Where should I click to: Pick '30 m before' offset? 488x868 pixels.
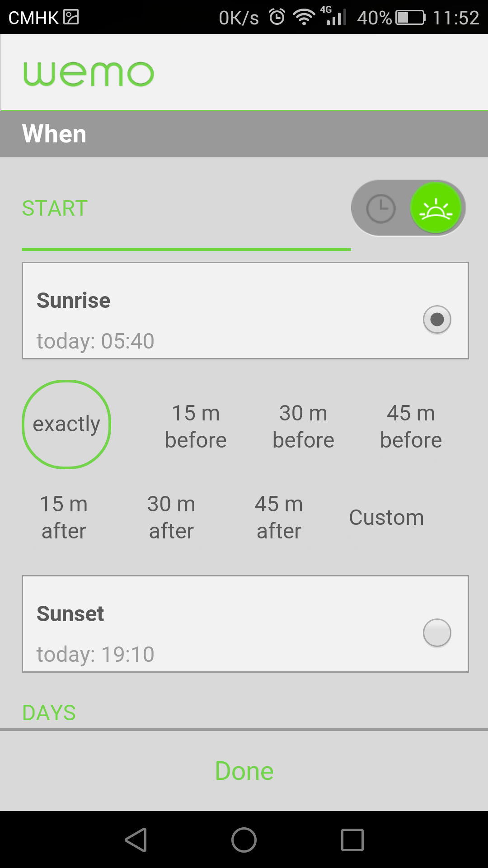[x=303, y=426]
